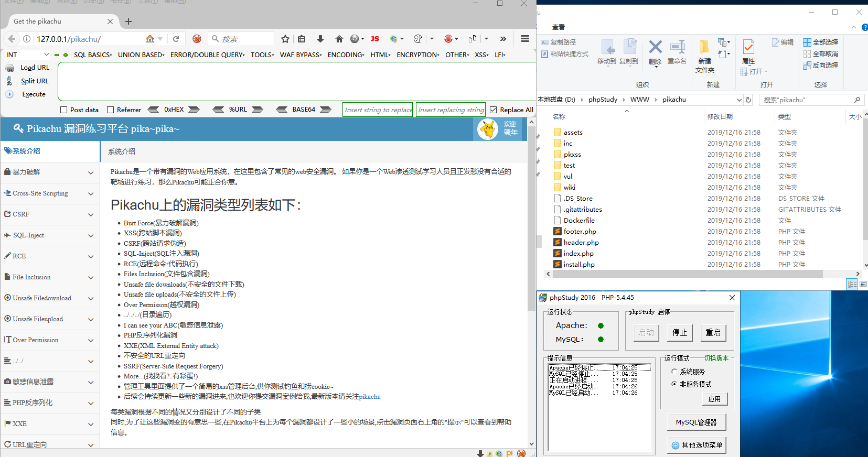
Task: Bookmark this page with the star icon
Action: (x=285, y=39)
